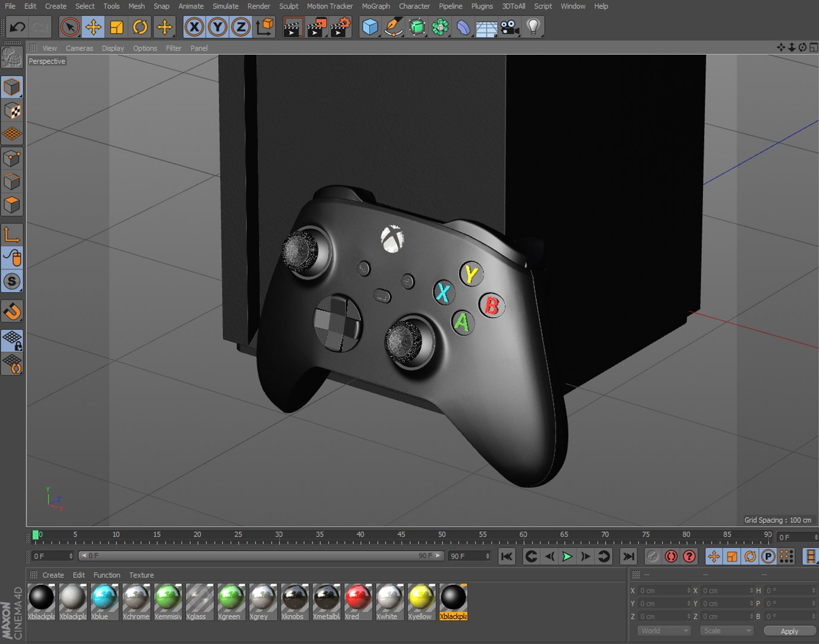Activate the Rotate tool in top toolbar

(x=140, y=27)
